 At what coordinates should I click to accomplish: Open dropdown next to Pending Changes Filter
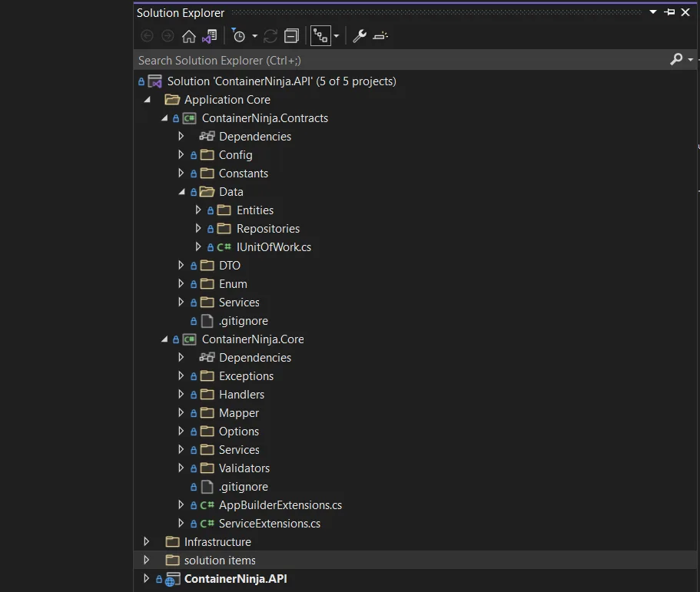254,36
